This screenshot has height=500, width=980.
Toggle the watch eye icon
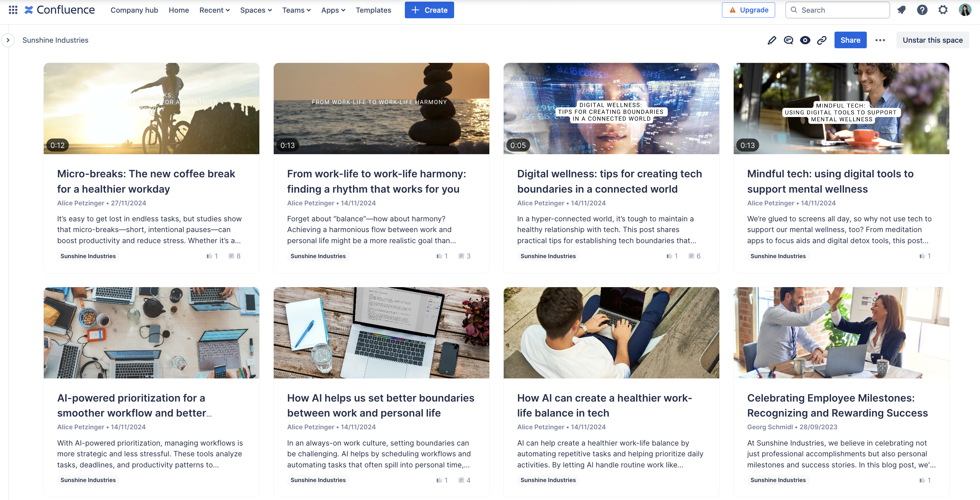click(x=805, y=40)
